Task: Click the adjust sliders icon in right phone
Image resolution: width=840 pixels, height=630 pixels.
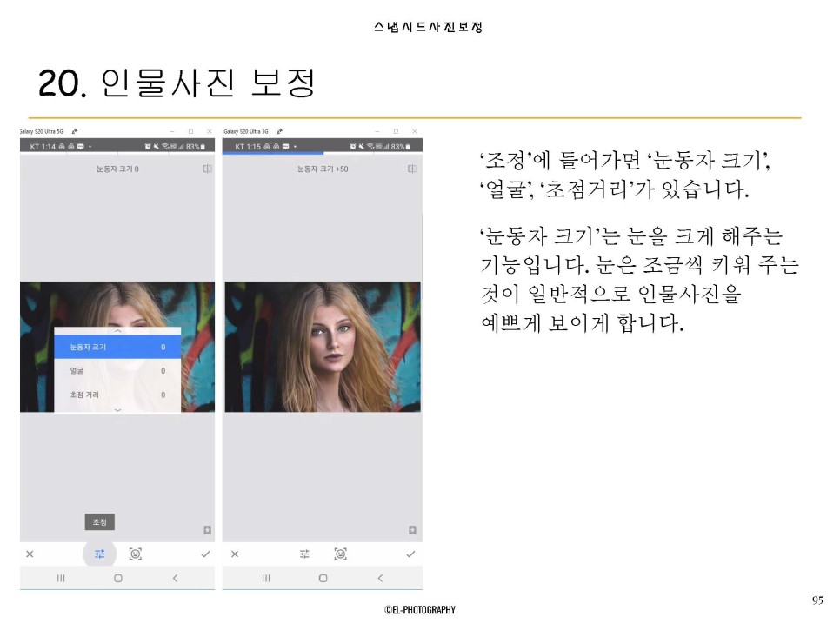Action: [x=305, y=554]
